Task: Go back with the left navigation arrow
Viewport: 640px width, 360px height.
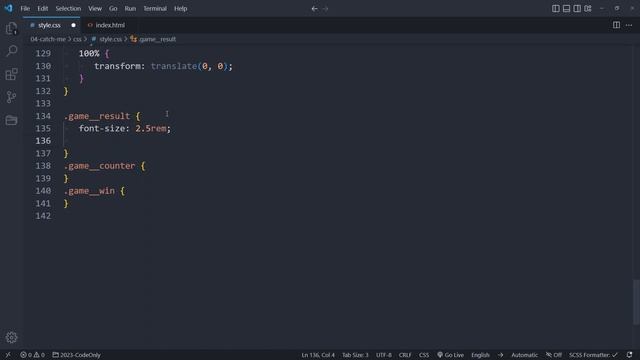Action: pyautogui.click(x=314, y=9)
